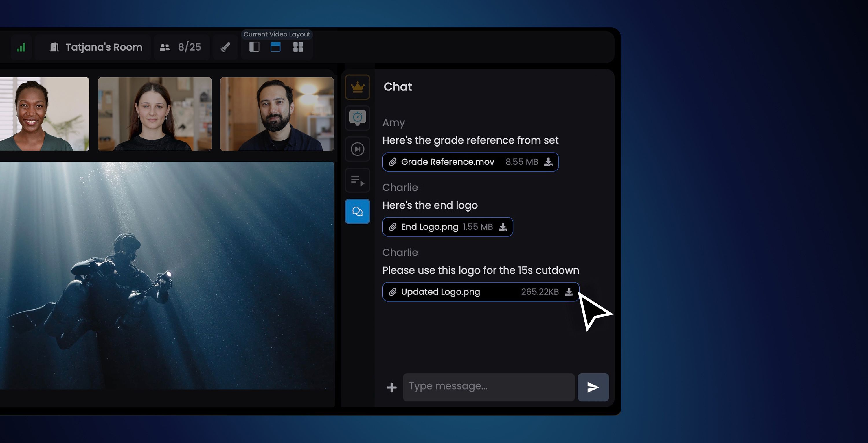868x443 pixels.
Task: Click the underwater diver main video
Action: (167, 275)
